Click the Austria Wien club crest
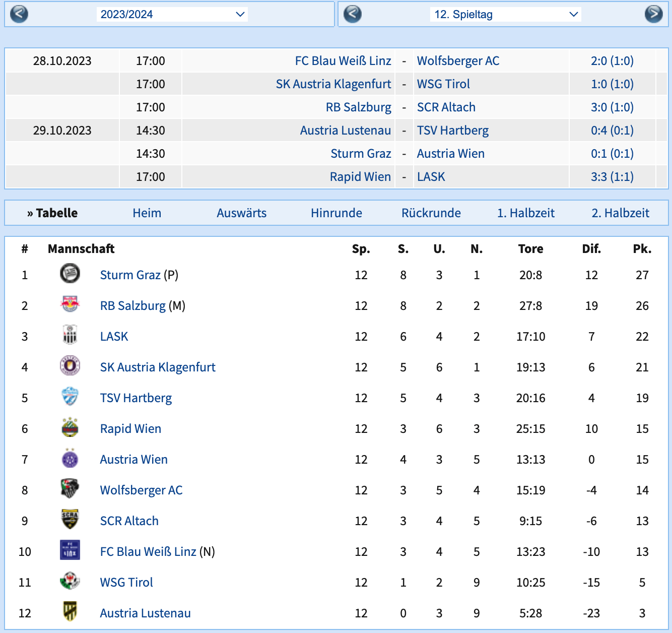 click(x=70, y=458)
